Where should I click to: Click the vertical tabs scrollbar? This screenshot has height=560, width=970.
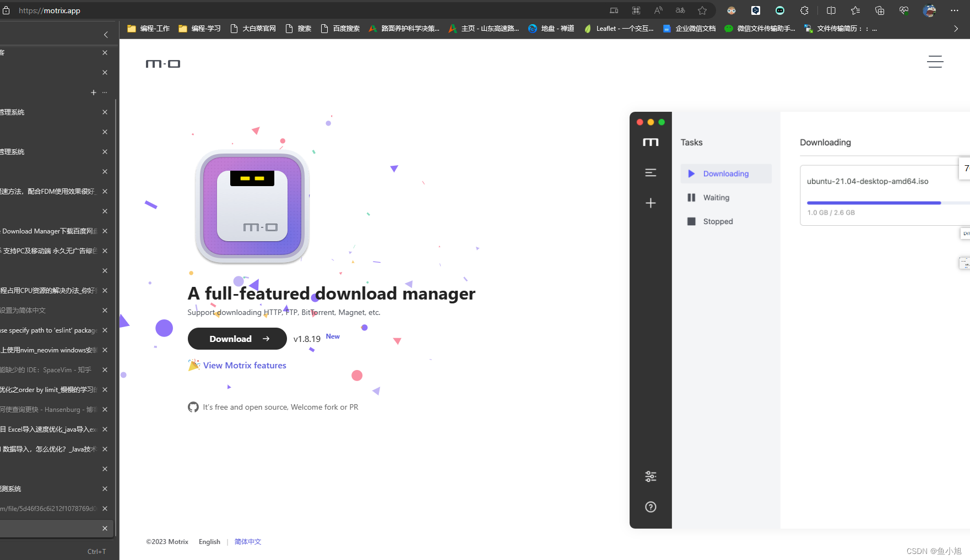pos(116,317)
